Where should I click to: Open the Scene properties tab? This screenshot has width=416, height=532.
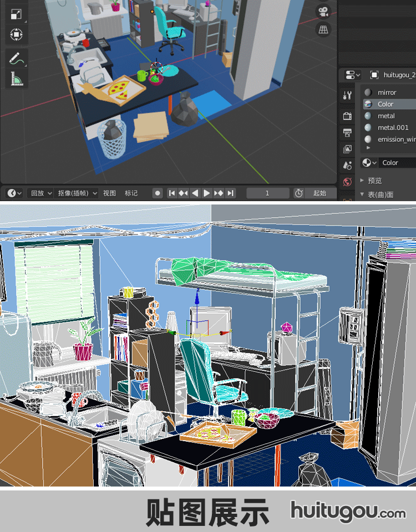[347, 166]
